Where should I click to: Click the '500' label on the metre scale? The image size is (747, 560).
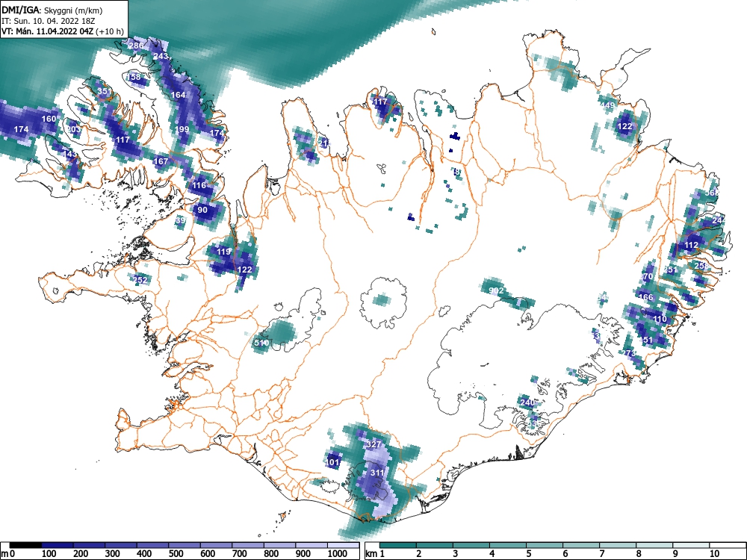click(176, 554)
